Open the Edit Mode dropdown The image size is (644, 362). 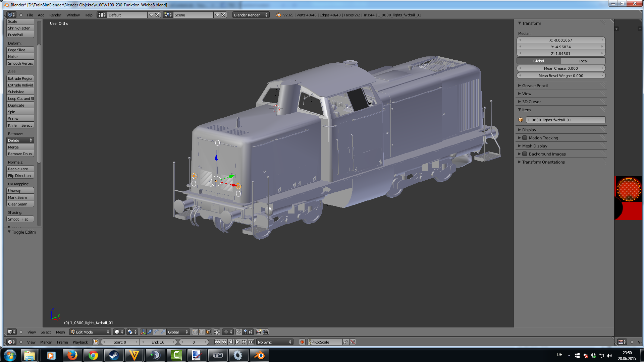(x=90, y=332)
